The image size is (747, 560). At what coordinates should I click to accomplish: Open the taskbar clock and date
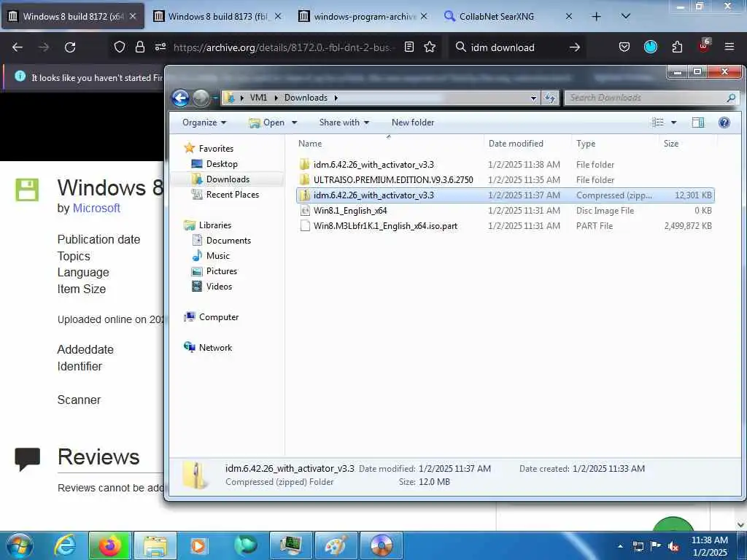tap(709, 545)
